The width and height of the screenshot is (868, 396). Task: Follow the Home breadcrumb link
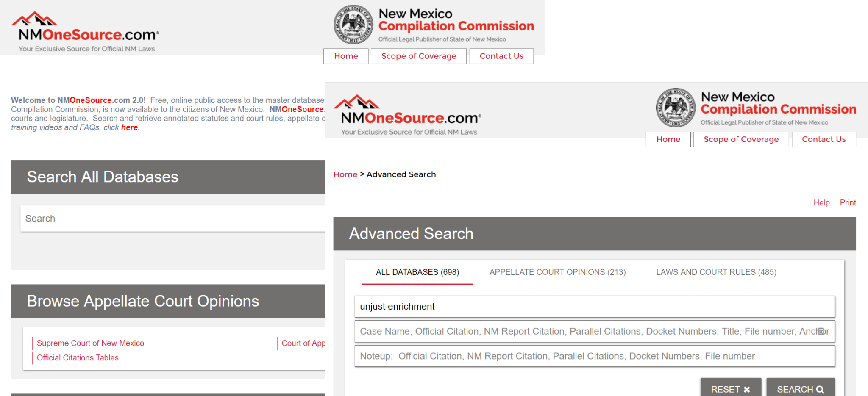[345, 174]
